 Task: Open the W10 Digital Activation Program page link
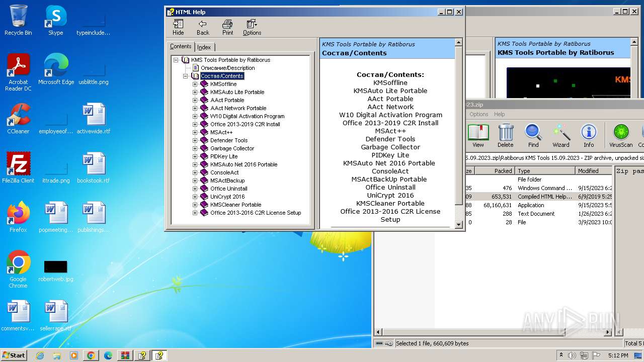pyautogui.click(x=390, y=115)
